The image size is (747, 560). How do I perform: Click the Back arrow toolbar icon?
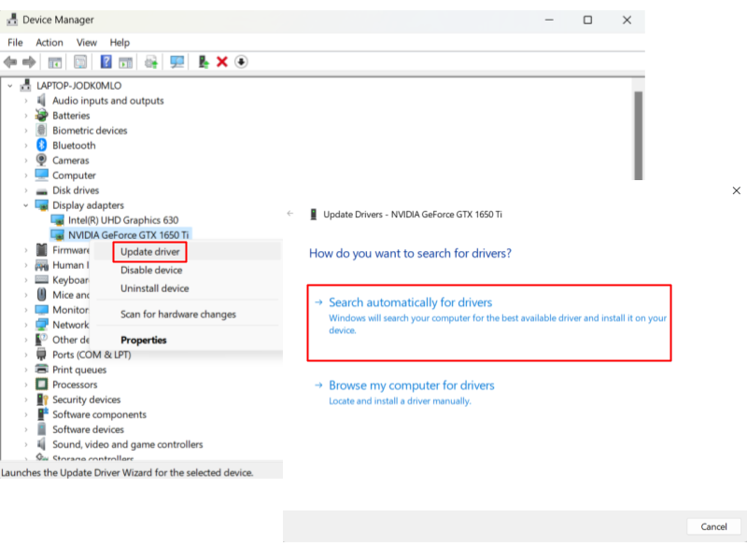[x=10, y=62]
